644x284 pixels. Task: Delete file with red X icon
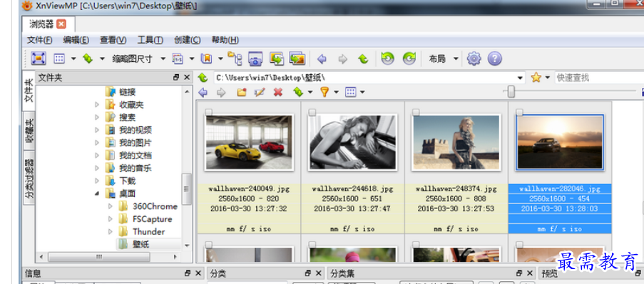(x=278, y=93)
